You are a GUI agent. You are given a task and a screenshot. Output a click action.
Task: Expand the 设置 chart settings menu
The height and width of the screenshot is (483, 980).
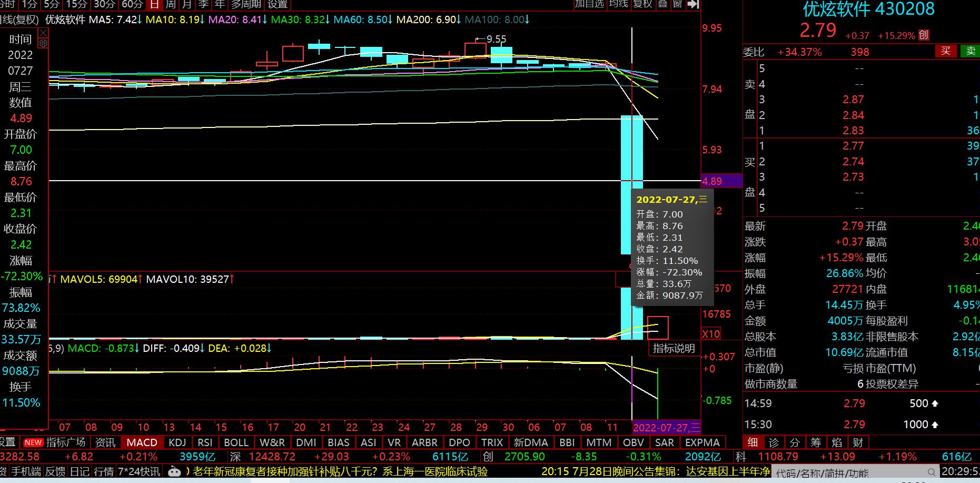(x=278, y=4)
